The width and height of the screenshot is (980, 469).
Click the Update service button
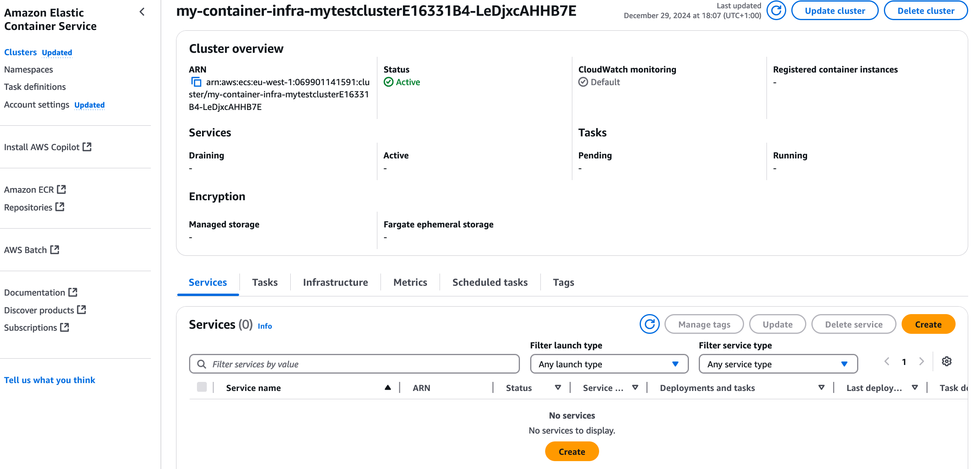(x=777, y=324)
